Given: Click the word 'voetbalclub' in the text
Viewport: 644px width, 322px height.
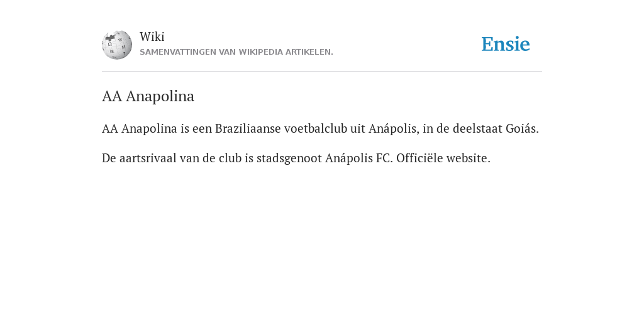Looking at the screenshot, I should [316, 128].
